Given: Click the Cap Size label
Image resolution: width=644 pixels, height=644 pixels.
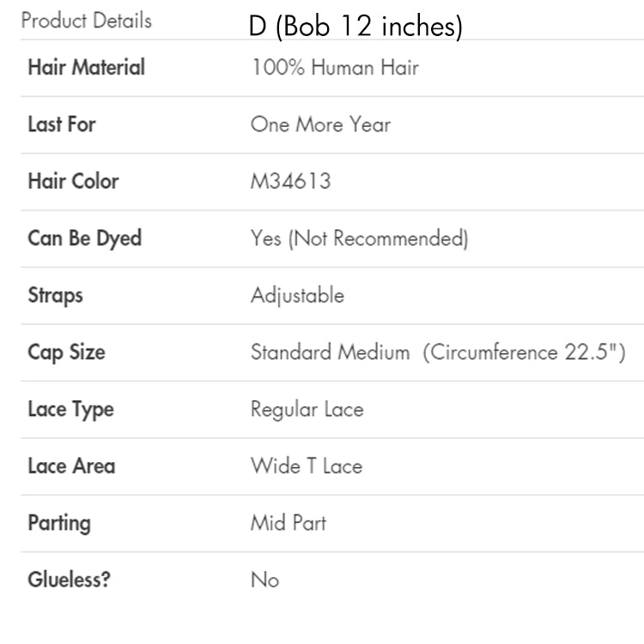Looking at the screenshot, I should [66, 353].
